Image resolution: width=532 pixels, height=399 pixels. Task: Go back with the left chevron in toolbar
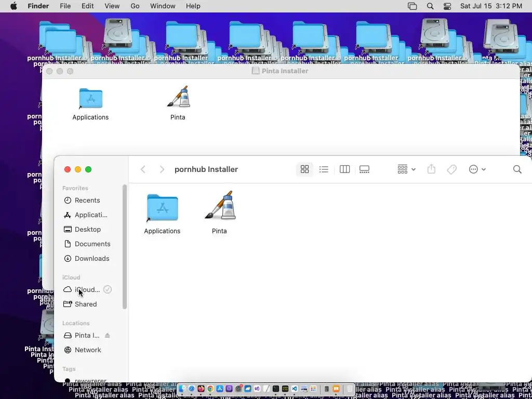(143, 169)
